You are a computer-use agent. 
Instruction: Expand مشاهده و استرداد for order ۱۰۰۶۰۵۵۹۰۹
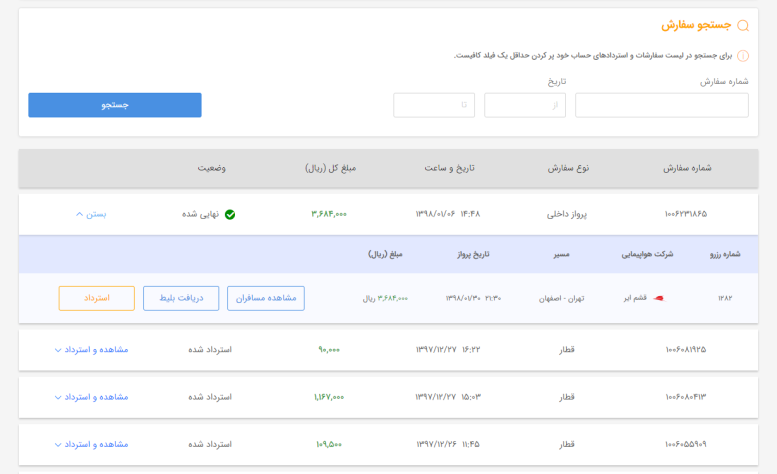91,445
